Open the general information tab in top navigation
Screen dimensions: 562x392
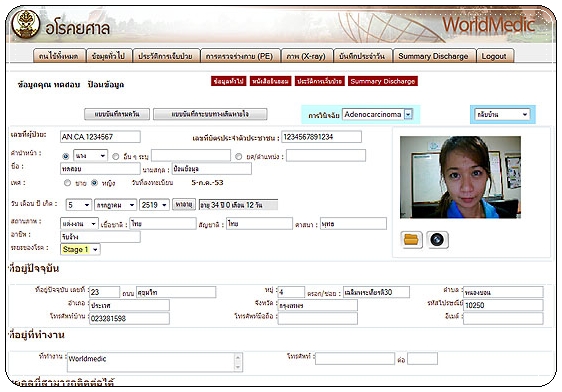(x=108, y=56)
